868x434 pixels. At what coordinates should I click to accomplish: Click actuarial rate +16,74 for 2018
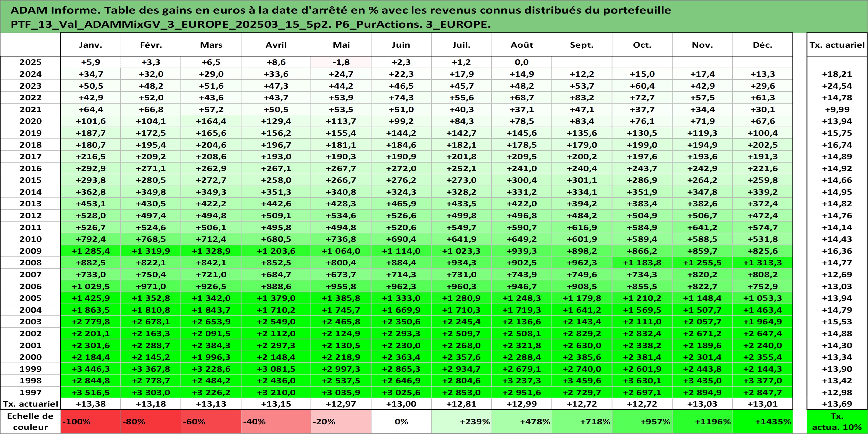837,145
